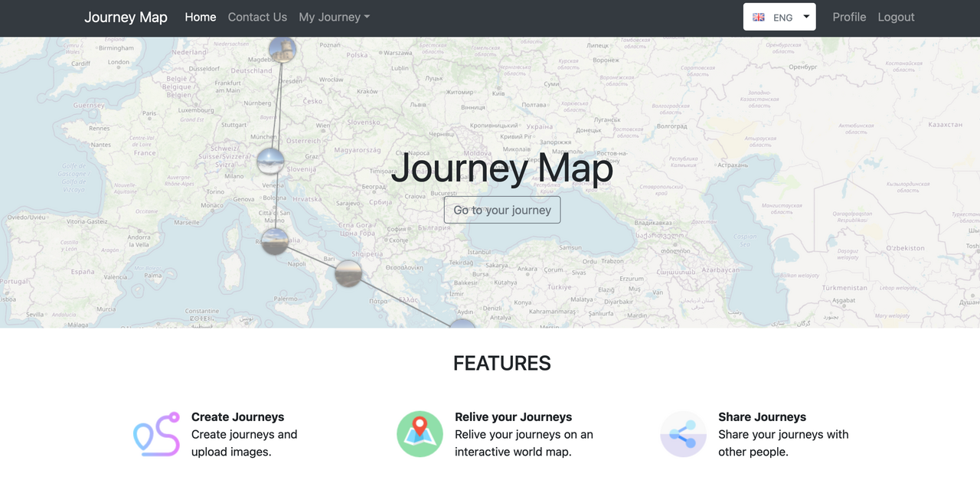This screenshot has height=503, width=980.
Task: Select the journey marker over the Alps
Action: coord(269,161)
